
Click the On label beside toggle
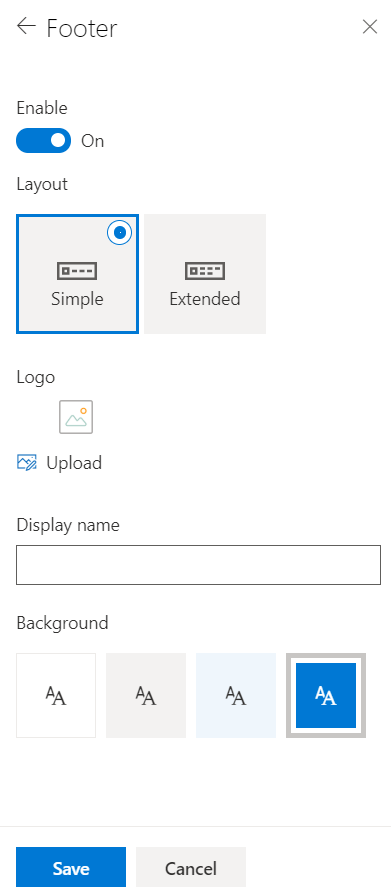coord(92,141)
